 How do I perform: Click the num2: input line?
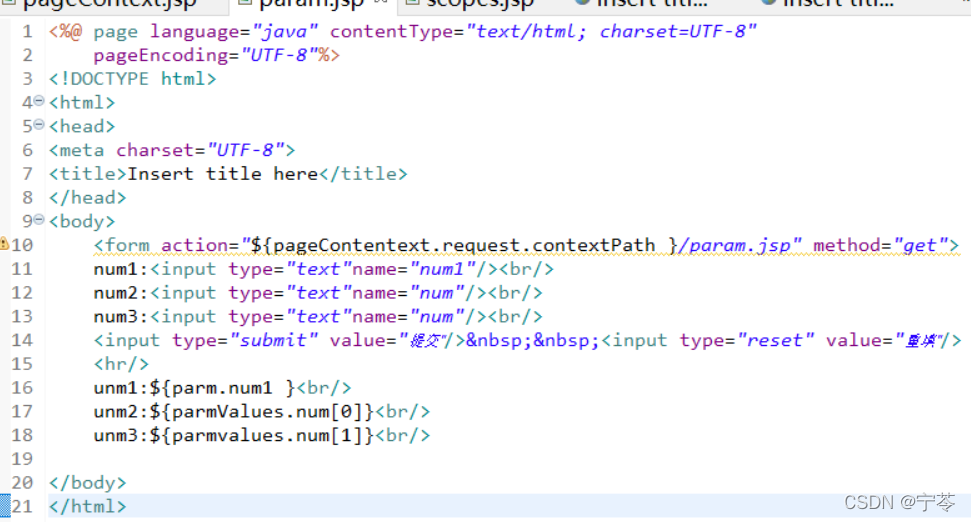pos(318,293)
